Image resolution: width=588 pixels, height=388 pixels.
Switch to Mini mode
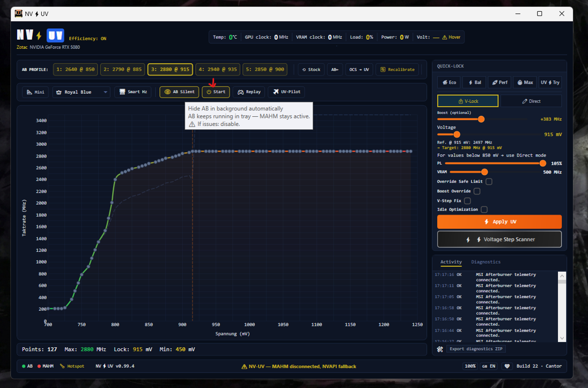(x=35, y=92)
